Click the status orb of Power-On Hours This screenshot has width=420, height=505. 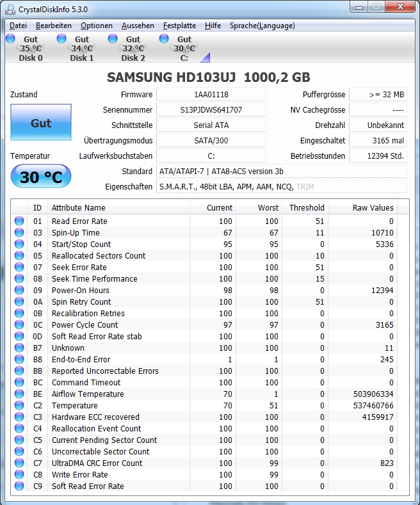(19, 290)
